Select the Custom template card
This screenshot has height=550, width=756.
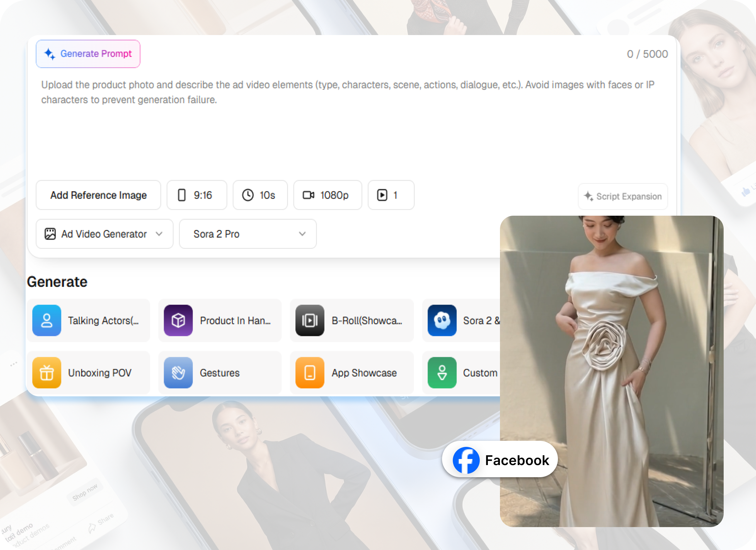click(461, 373)
